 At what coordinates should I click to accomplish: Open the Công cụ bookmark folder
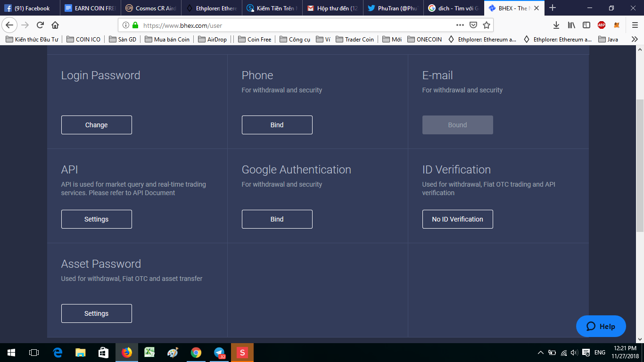tap(295, 40)
